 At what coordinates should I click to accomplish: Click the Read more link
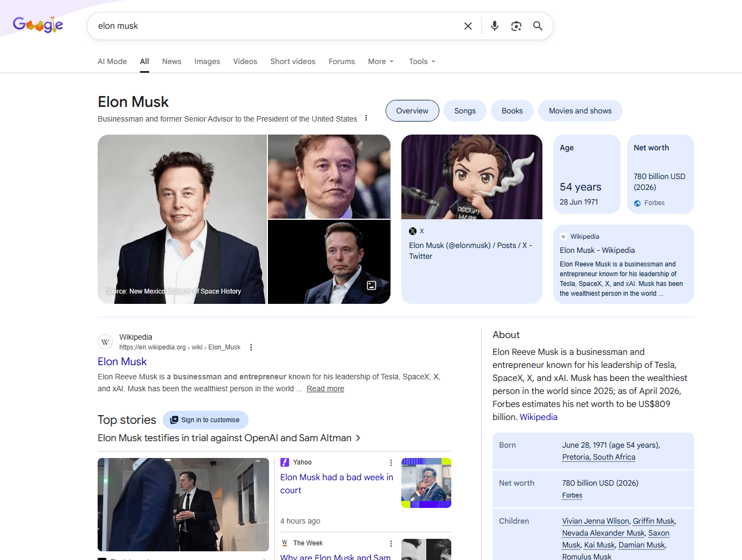325,389
